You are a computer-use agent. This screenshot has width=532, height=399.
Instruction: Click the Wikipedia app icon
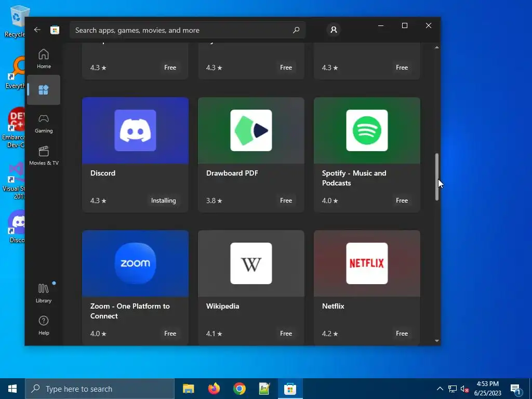[x=251, y=263]
